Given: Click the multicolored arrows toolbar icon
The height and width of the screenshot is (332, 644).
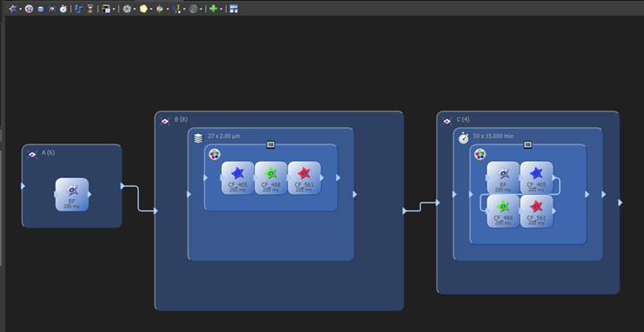Looking at the screenshot, I should click(160, 9).
